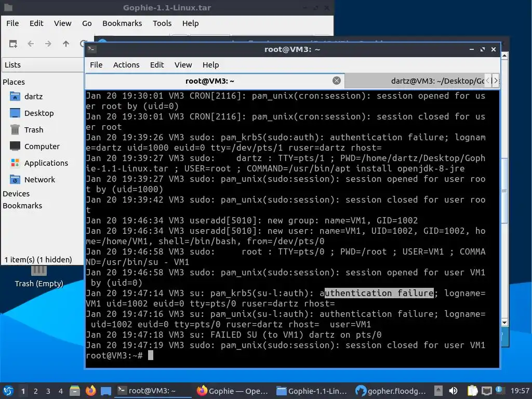Activate Gophie Firefox taskbar button
This screenshot has width=532, height=399.
[x=233, y=391]
